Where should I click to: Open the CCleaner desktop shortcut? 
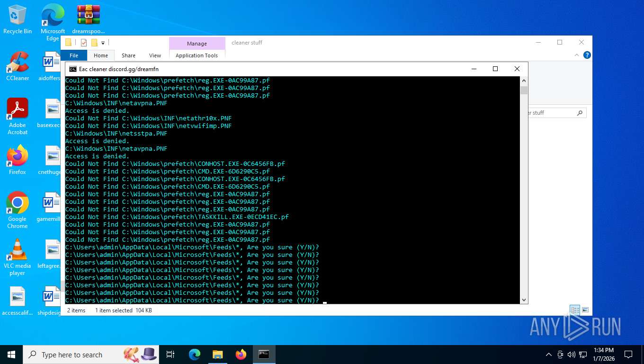coord(18,66)
